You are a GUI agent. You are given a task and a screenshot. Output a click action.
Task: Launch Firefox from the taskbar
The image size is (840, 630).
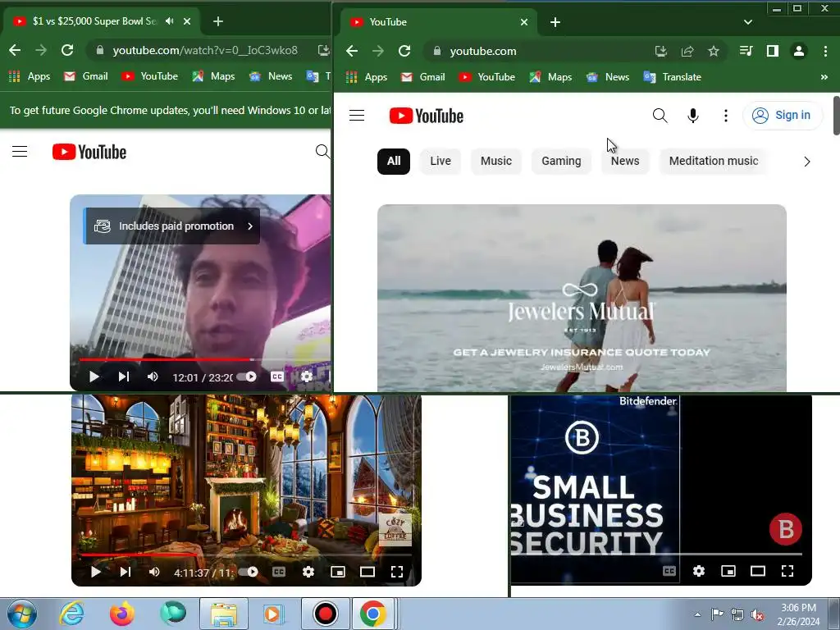(122, 614)
